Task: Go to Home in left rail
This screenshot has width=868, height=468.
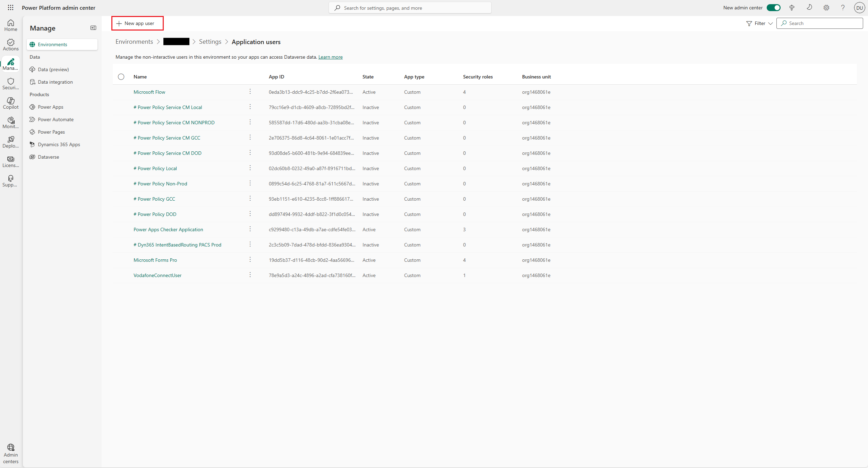Action: (11, 25)
